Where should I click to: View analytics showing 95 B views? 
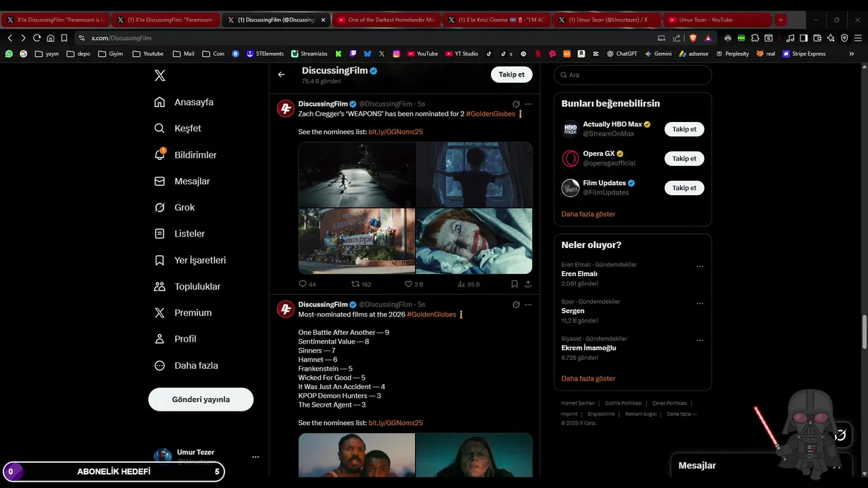click(x=469, y=284)
